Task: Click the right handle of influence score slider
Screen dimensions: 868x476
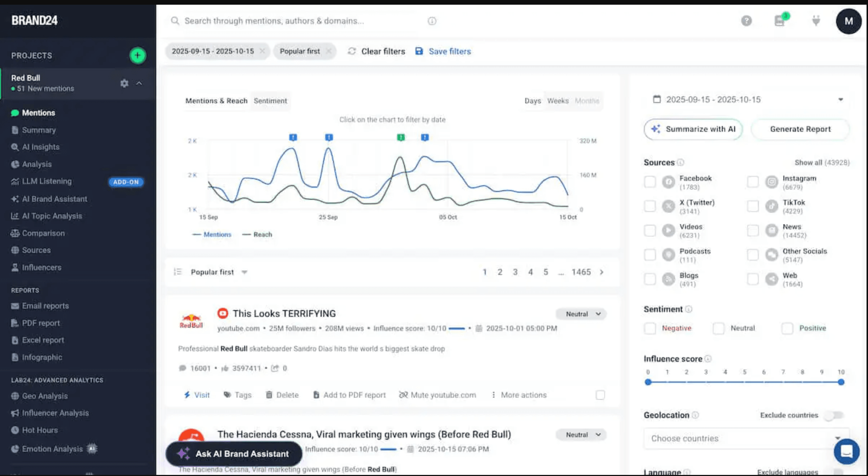Action: (x=841, y=382)
